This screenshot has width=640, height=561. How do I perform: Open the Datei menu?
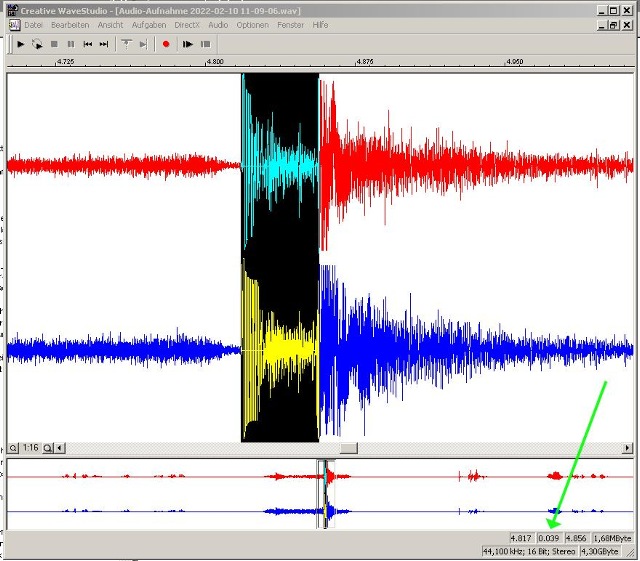(x=33, y=25)
